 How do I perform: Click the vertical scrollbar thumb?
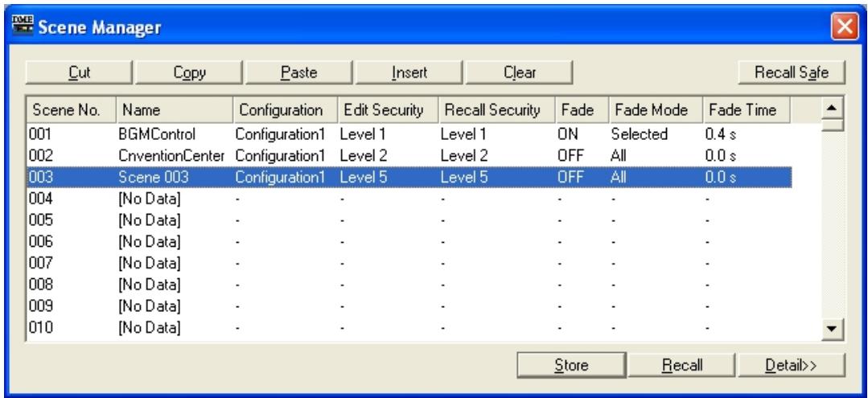(833, 125)
